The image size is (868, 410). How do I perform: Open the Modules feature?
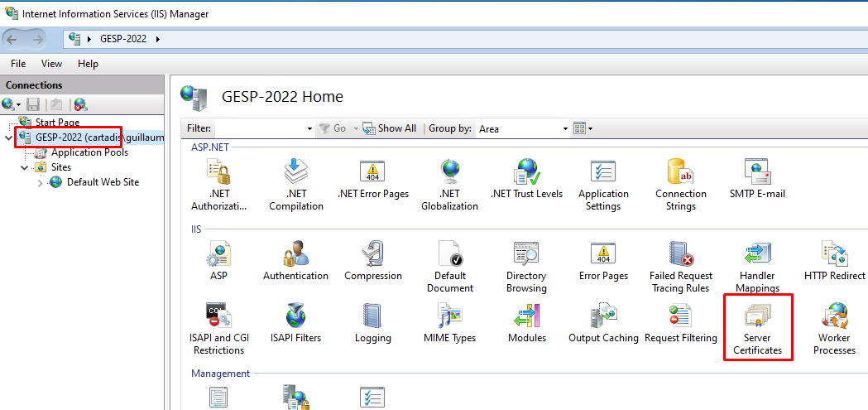[526, 323]
